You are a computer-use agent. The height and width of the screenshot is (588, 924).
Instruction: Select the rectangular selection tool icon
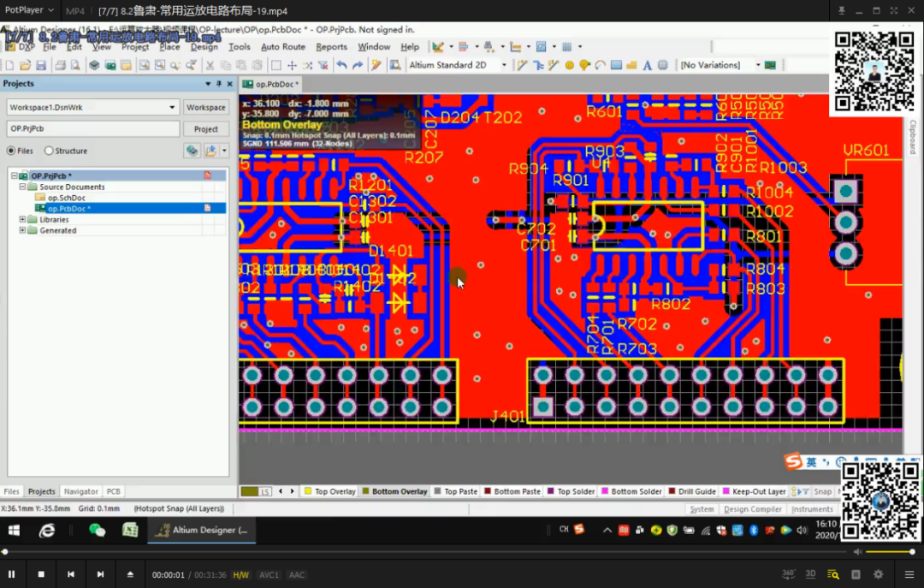click(x=275, y=65)
